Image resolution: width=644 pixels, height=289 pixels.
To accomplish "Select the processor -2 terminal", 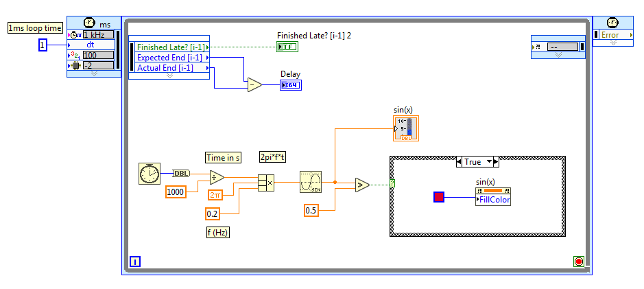I will point(98,65).
